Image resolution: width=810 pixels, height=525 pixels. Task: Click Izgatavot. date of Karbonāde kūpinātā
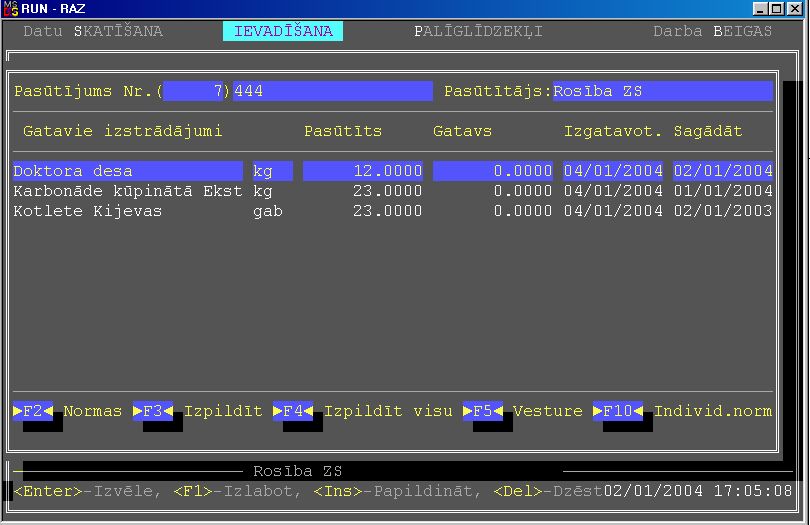[613, 191]
